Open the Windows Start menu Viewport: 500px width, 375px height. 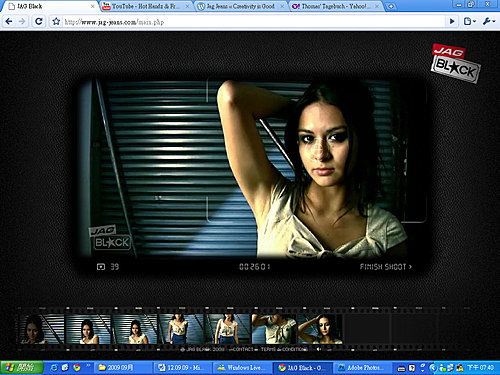(21, 368)
